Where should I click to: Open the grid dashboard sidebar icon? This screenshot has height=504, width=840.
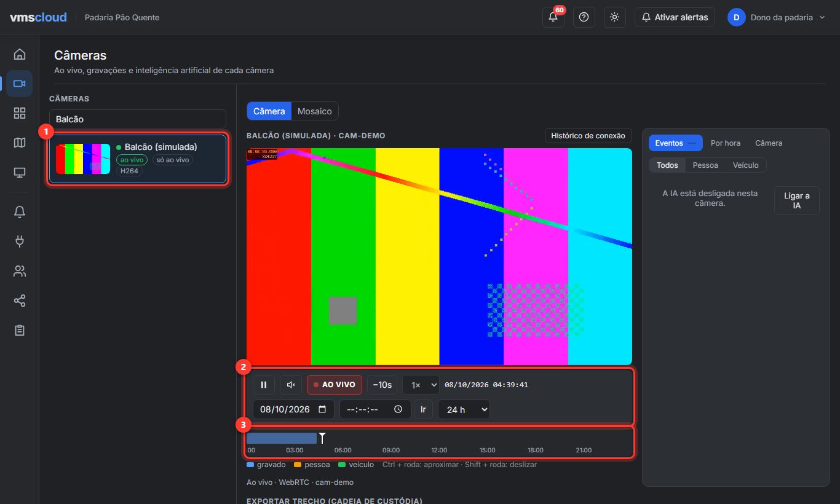pos(20,113)
